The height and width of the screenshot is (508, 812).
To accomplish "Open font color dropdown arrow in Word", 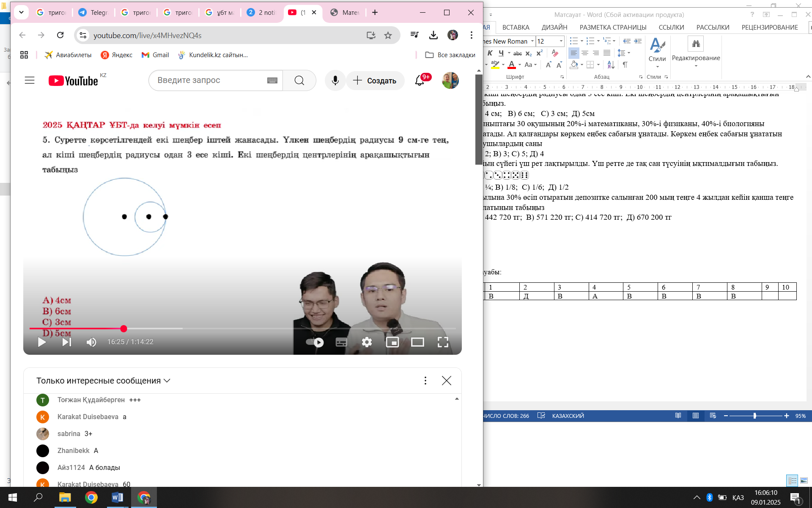I will pos(520,65).
